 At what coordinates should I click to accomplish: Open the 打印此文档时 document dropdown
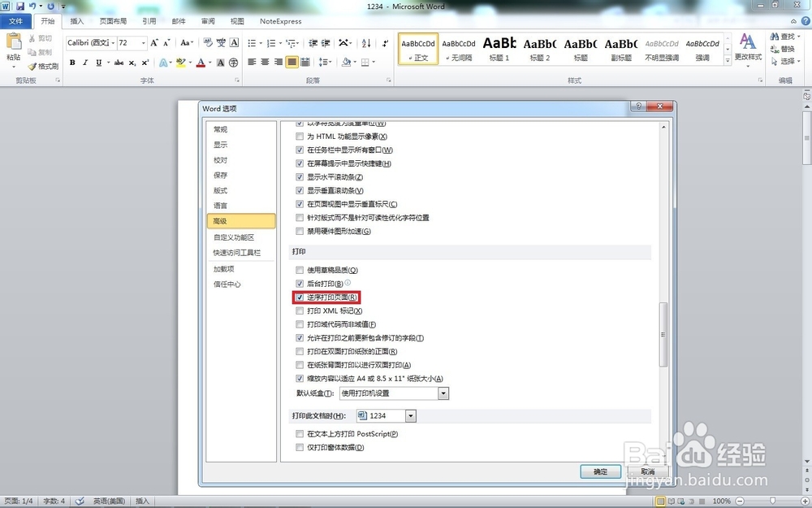(x=410, y=415)
